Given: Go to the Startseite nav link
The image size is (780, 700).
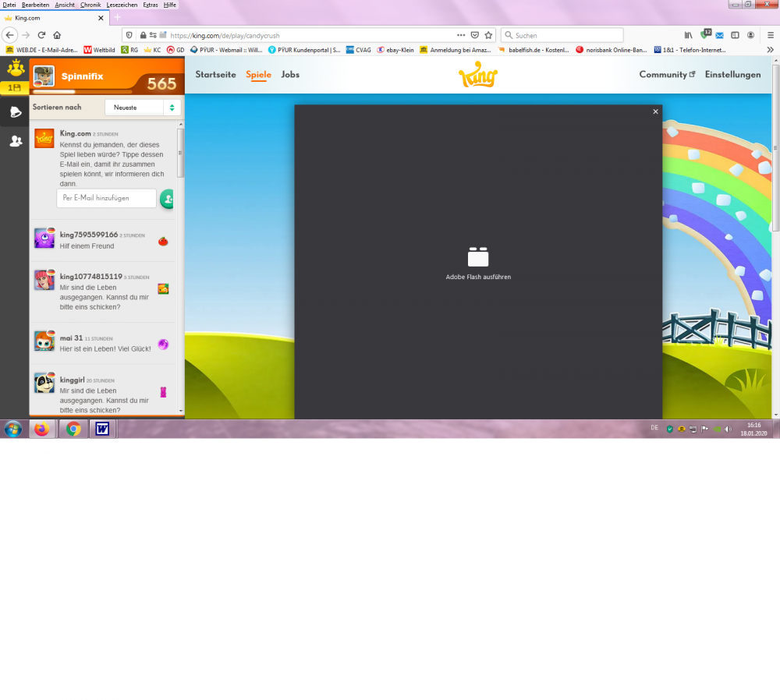Looking at the screenshot, I should click(x=215, y=75).
